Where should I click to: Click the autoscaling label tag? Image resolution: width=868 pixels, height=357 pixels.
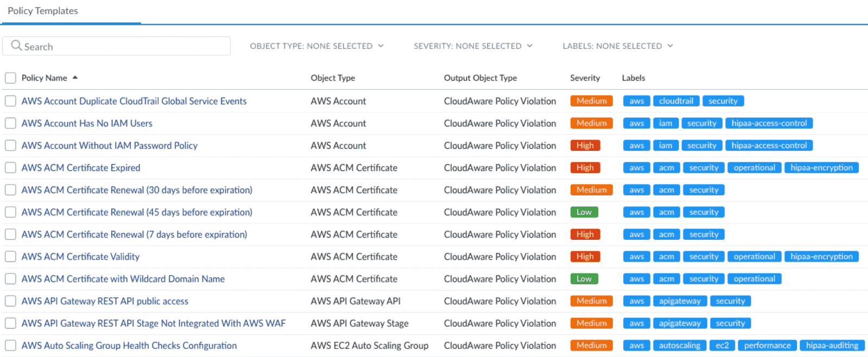680,346
